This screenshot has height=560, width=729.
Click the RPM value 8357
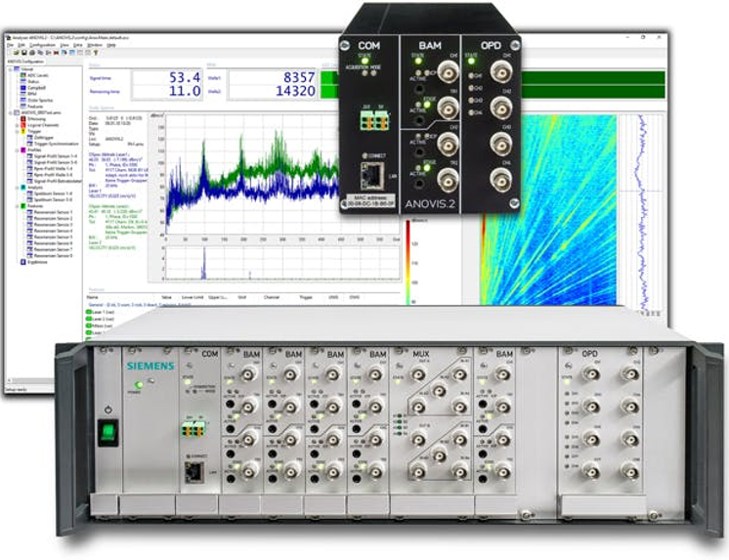[299, 77]
